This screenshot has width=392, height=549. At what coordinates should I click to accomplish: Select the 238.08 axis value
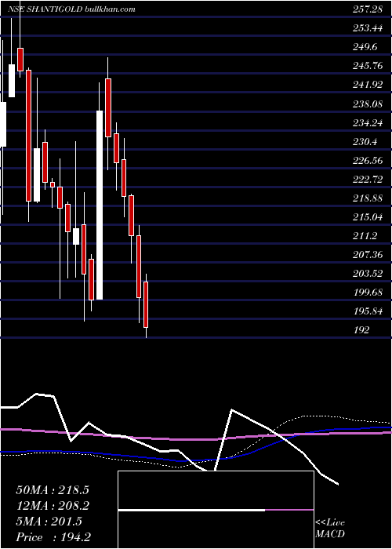click(368, 104)
